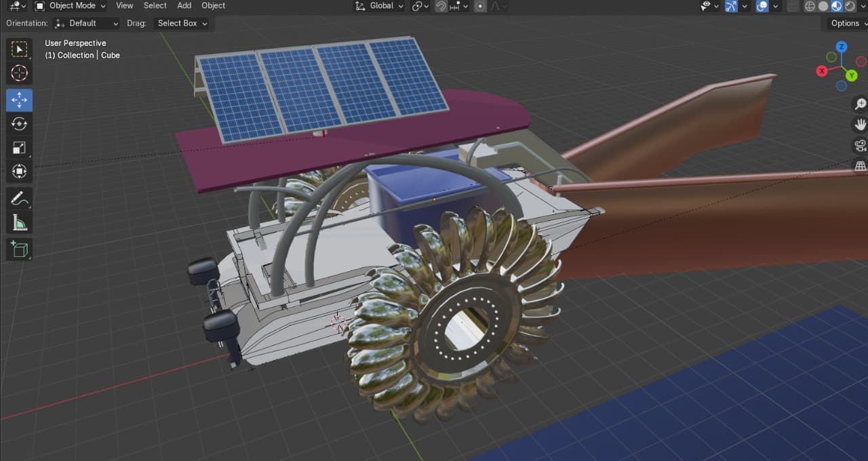Switch to material preview shading
This screenshot has height=461, width=868.
[837, 6]
